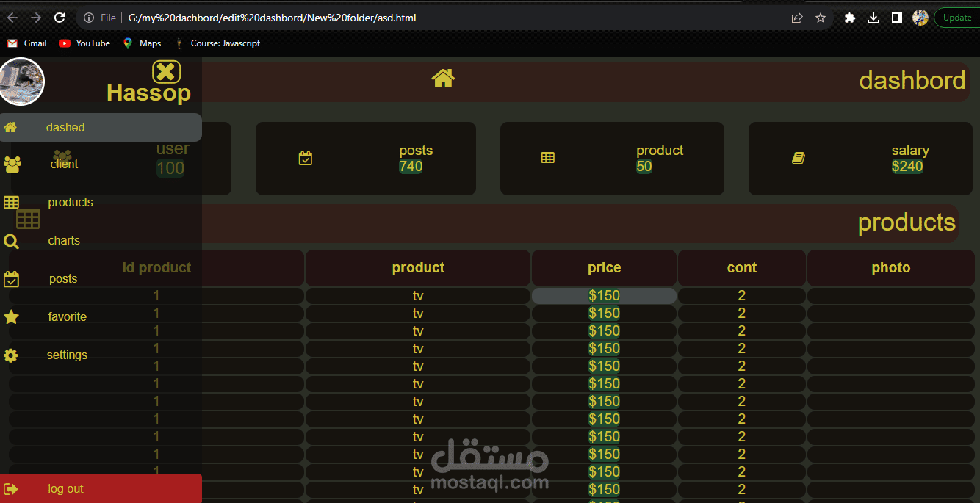The image size is (980, 503).
Task: Click the products section heading
Action: coord(907,222)
